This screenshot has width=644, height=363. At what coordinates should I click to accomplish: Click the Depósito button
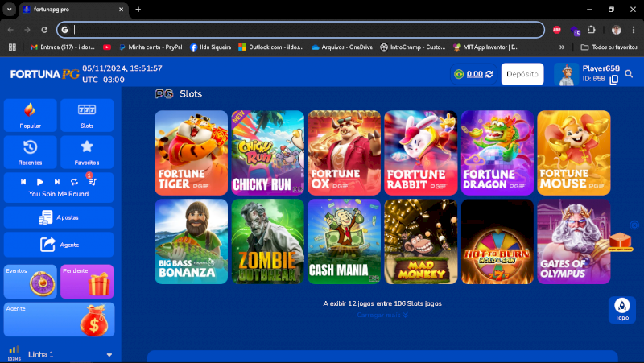click(x=522, y=74)
